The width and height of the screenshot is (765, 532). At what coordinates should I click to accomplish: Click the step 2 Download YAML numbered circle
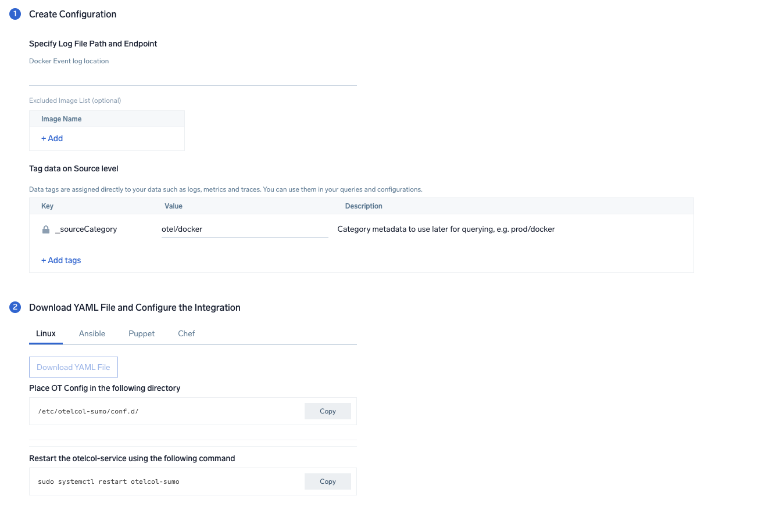click(15, 307)
